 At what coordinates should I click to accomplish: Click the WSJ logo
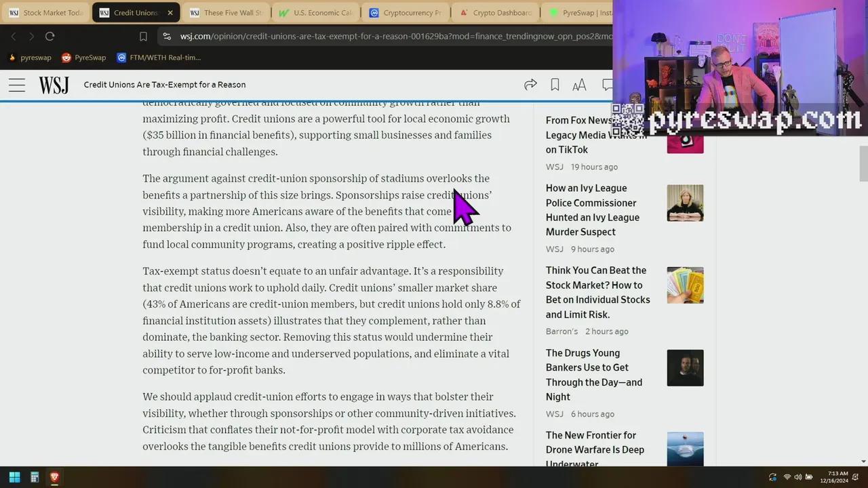point(54,85)
